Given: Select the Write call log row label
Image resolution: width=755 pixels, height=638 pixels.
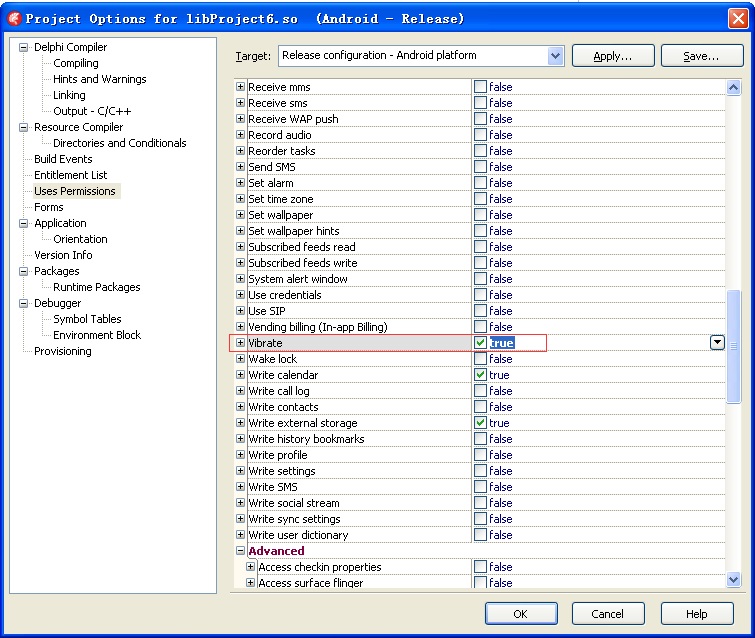Looking at the screenshot, I should 279,391.
